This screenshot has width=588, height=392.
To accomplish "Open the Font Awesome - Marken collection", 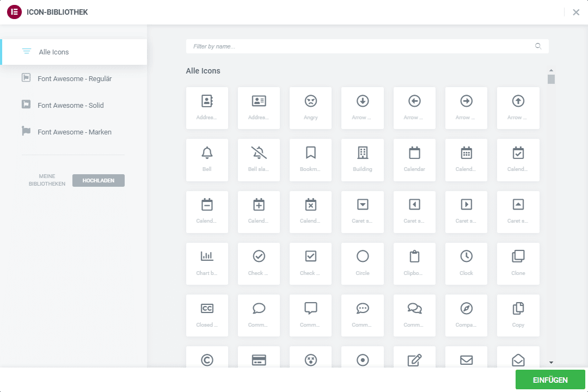I will tap(73, 132).
